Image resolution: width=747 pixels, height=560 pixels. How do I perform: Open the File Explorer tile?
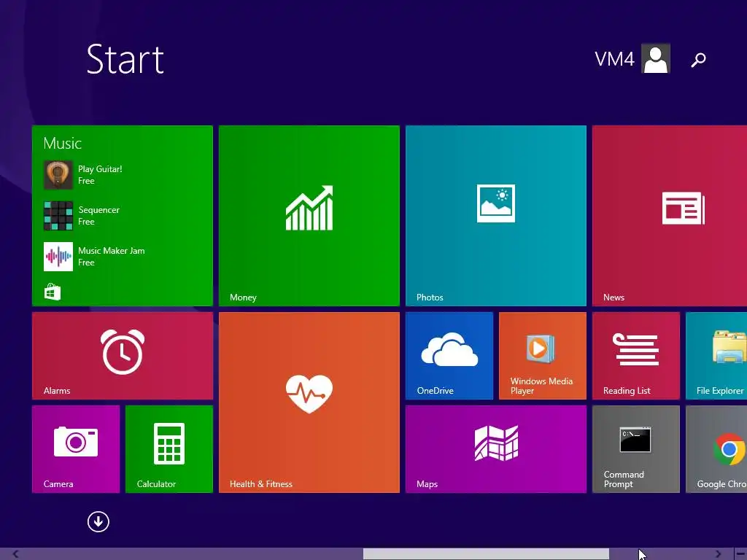(716, 356)
